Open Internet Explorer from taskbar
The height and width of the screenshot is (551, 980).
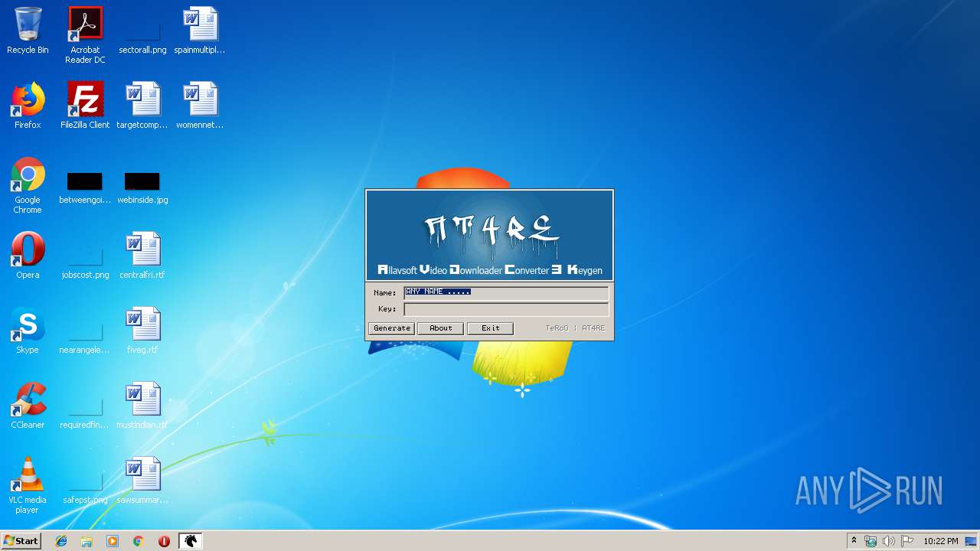pos(61,541)
